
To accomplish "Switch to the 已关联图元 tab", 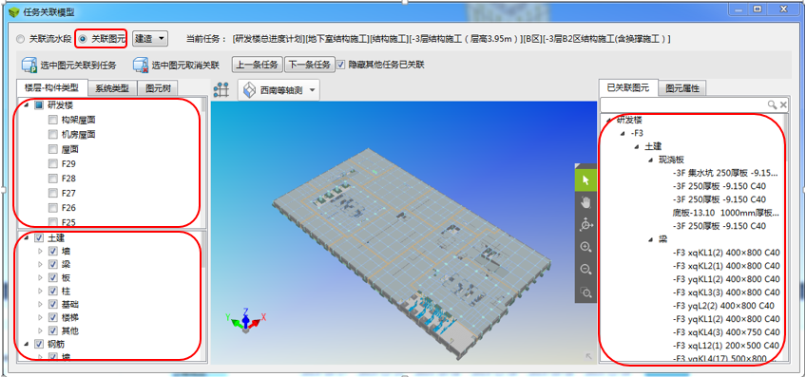I will [x=628, y=88].
